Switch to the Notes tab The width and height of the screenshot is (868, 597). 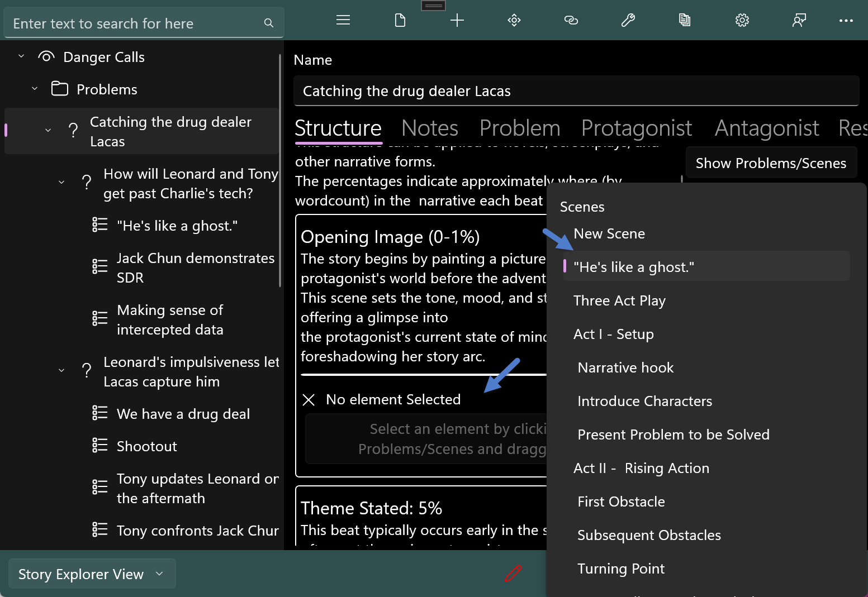coord(429,128)
